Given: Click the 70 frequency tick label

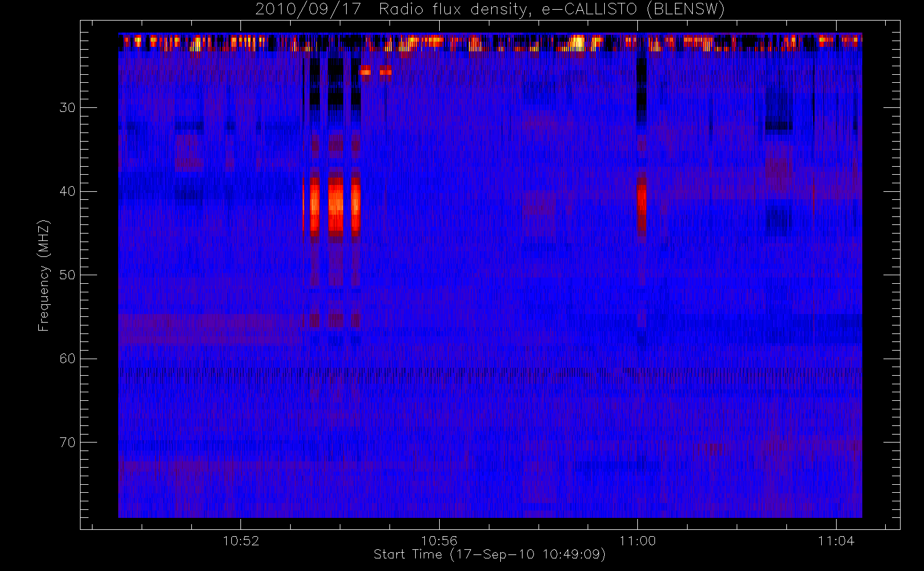Looking at the screenshot, I should point(67,443).
